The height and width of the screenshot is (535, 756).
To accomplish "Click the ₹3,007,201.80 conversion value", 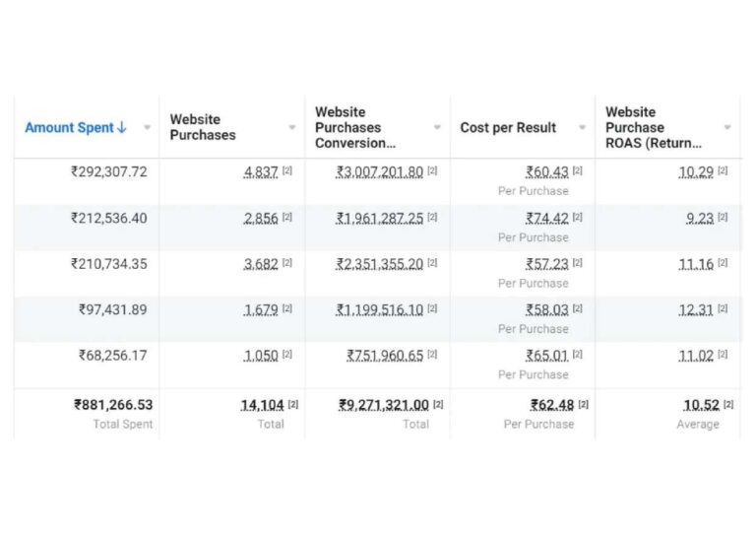I will point(380,171).
